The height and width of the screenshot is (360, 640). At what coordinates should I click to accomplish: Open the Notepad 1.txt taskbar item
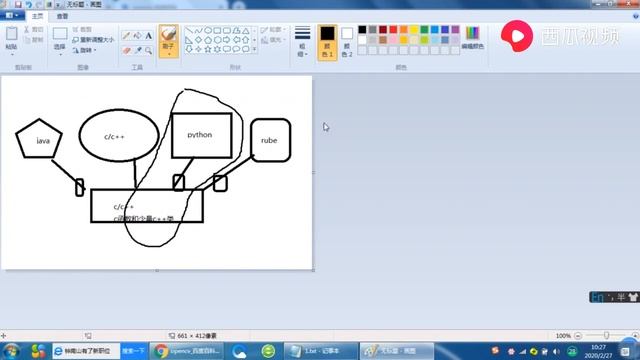click(321, 351)
